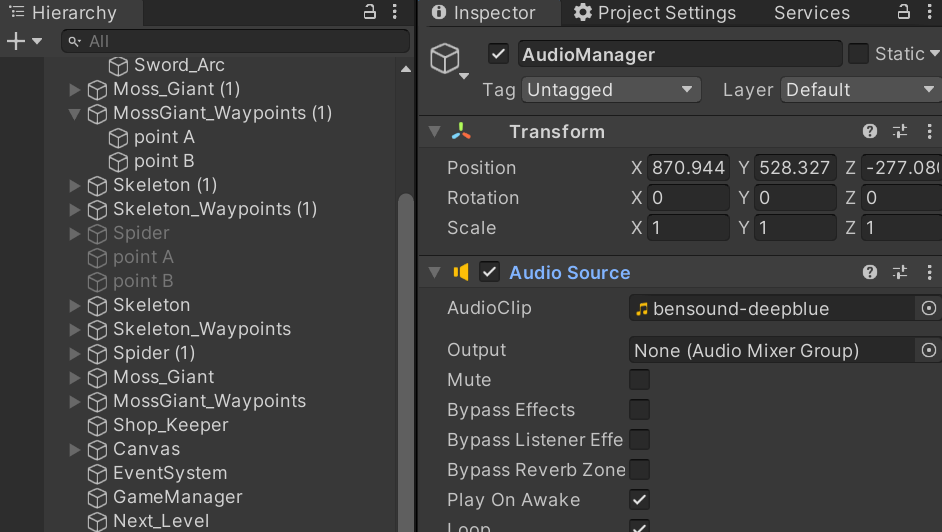
Task: Open the Audio Source help reference icon
Action: click(x=870, y=272)
